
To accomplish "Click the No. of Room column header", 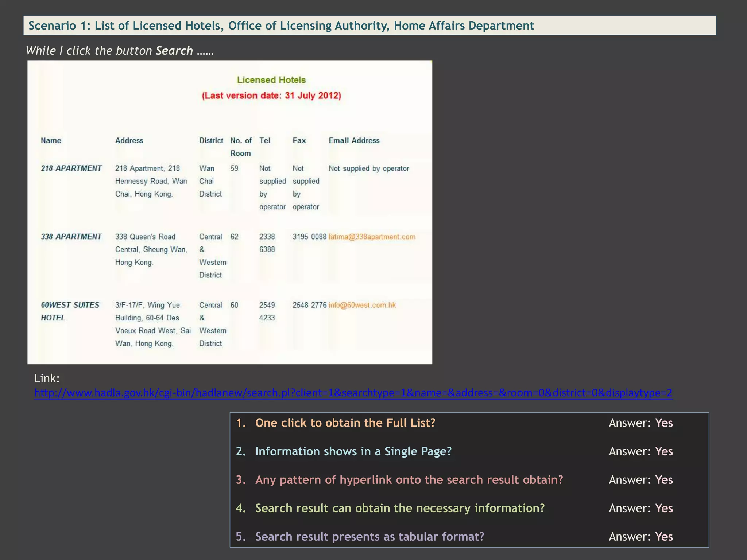I will tap(241, 147).
